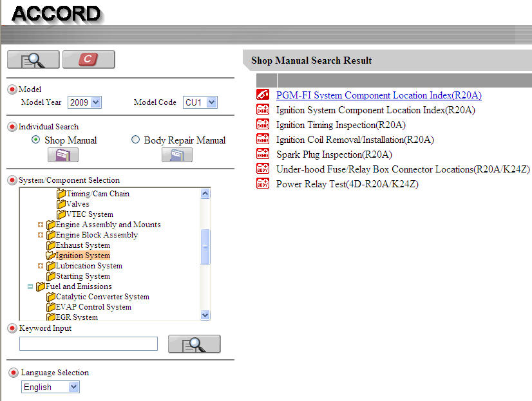Open PGM-FI System Component Location Index link

coord(379,95)
